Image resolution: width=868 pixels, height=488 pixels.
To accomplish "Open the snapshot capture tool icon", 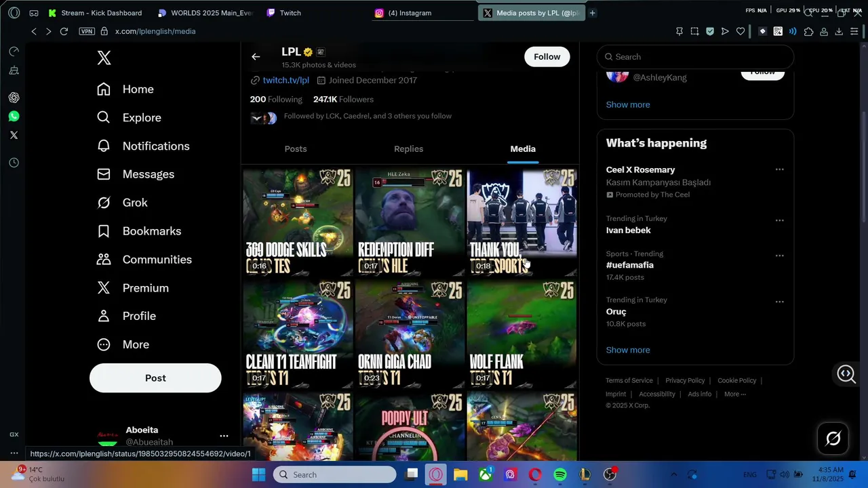I will click(x=694, y=31).
